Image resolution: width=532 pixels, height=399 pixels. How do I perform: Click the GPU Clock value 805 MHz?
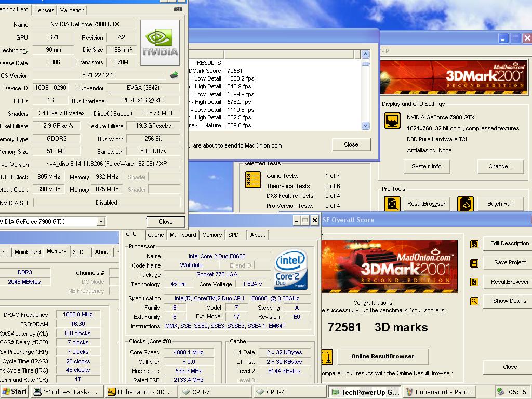tap(49, 177)
